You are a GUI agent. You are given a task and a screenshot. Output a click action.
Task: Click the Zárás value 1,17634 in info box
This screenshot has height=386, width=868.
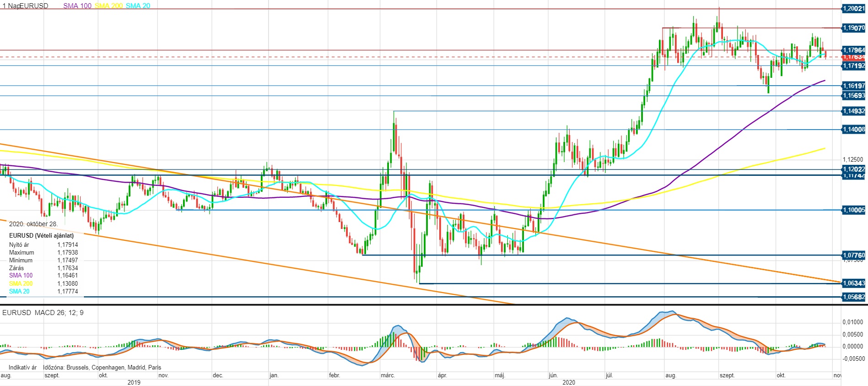point(68,268)
